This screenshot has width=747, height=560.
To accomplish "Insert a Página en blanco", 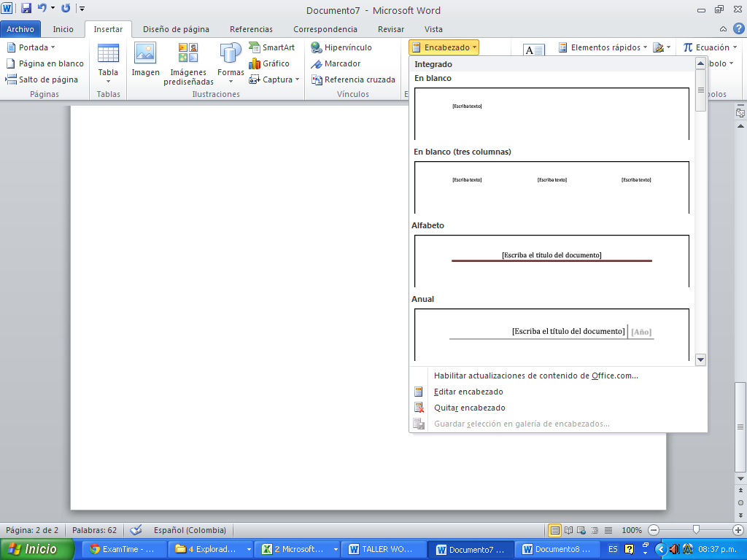I will 44,63.
